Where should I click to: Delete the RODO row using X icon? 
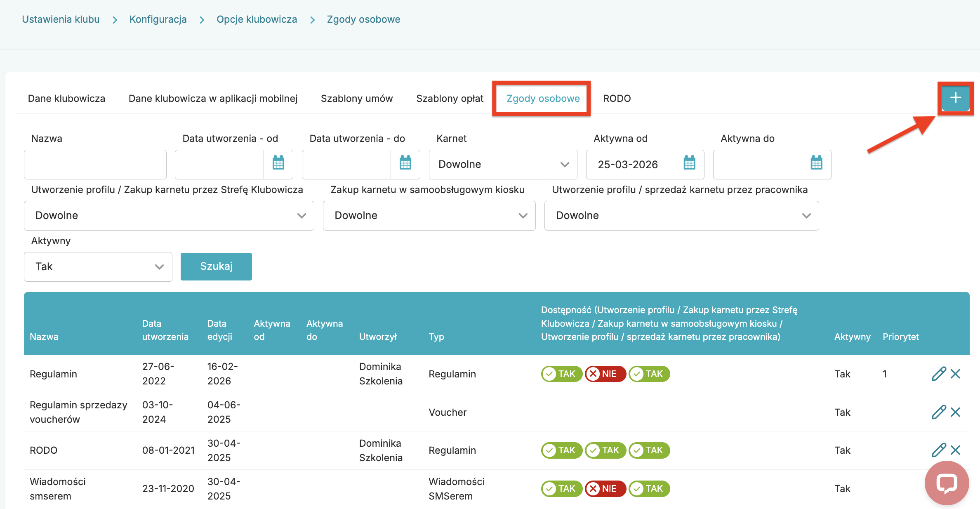(x=955, y=450)
